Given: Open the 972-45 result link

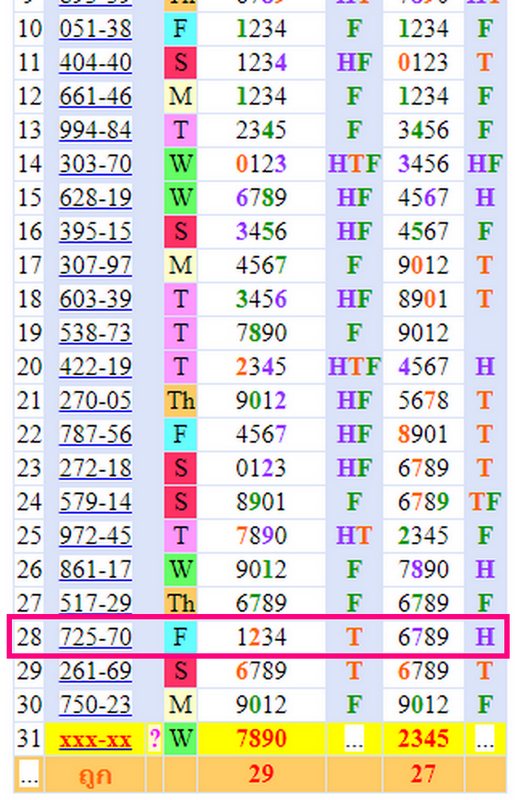Looking at the screenshot, I should pyautogui.click(x=95, y=535).
